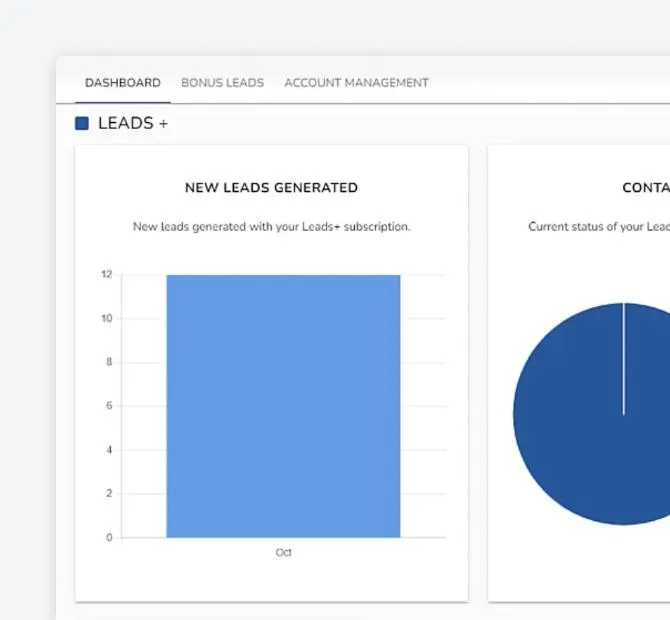Click the 8 value on the y-axis
The image size is (670, 620).
tap(109, 362)
